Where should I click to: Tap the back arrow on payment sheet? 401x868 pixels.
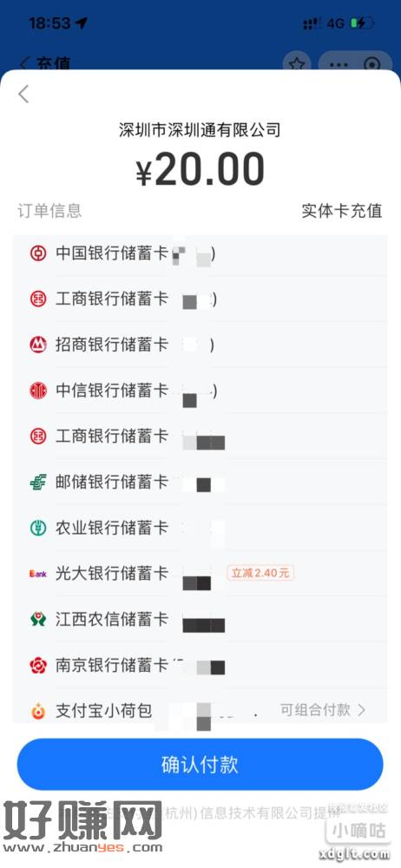pos(23,94)
